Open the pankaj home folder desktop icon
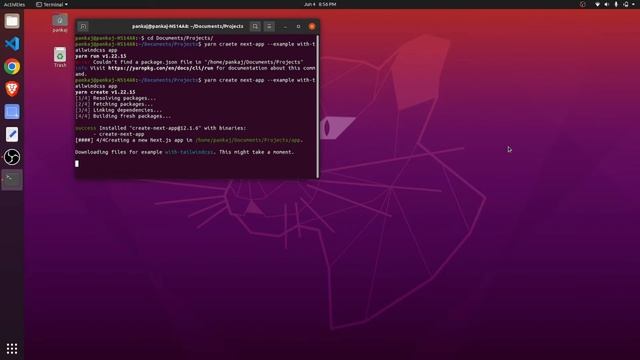This screenshot has width=640, height=360. pos(60,23)
